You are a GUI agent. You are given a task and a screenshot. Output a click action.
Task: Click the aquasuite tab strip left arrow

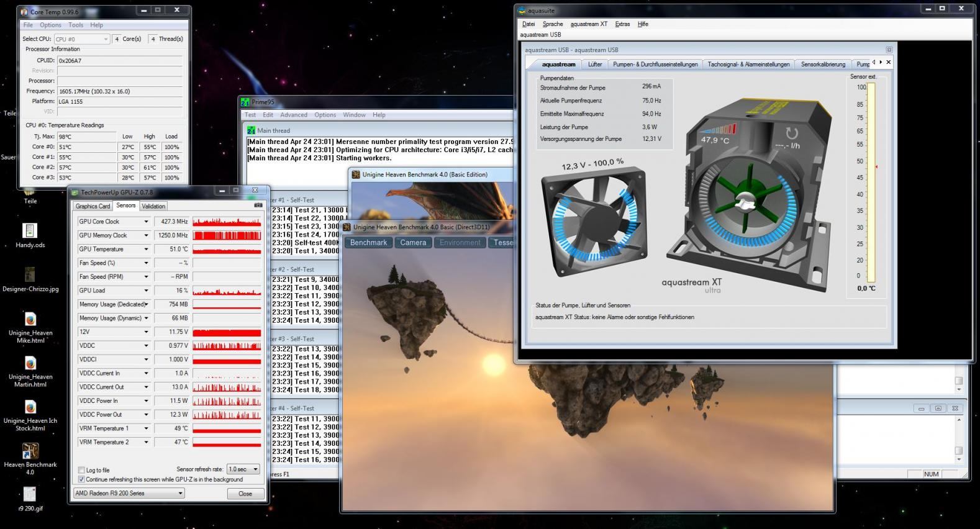pyautogui.click(x=874, y=62)
